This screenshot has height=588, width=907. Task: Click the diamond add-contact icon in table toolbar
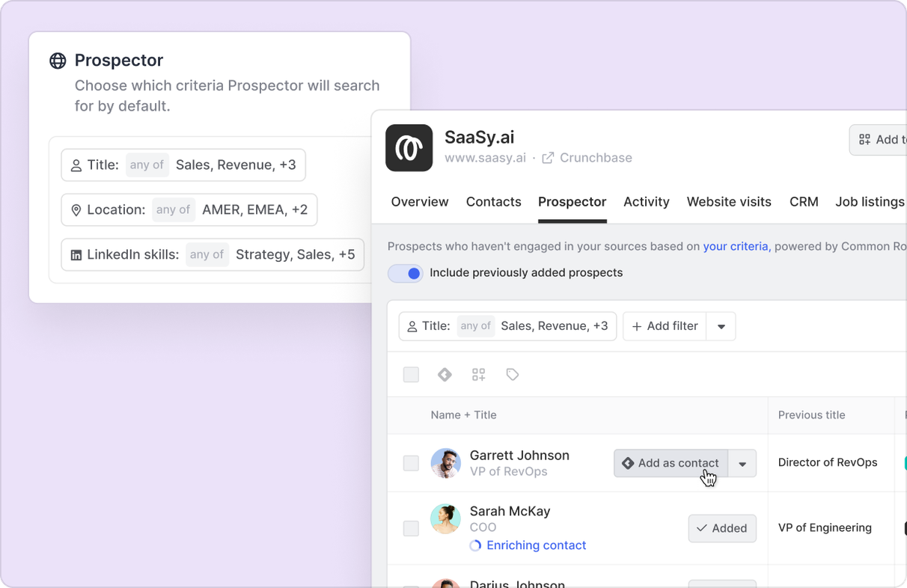(445, 375)
